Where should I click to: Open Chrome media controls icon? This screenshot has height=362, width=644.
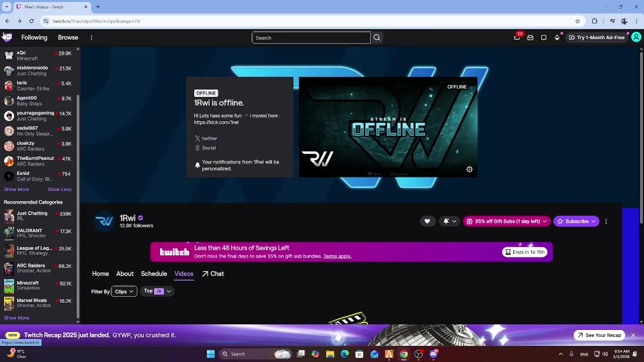click(x=612, y=21)
